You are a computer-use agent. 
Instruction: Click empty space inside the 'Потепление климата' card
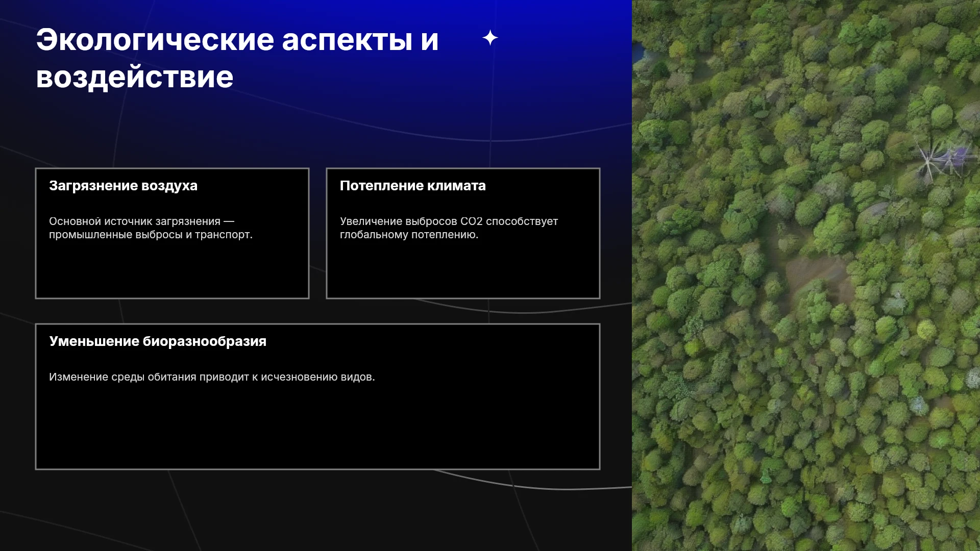pos(463,270)
